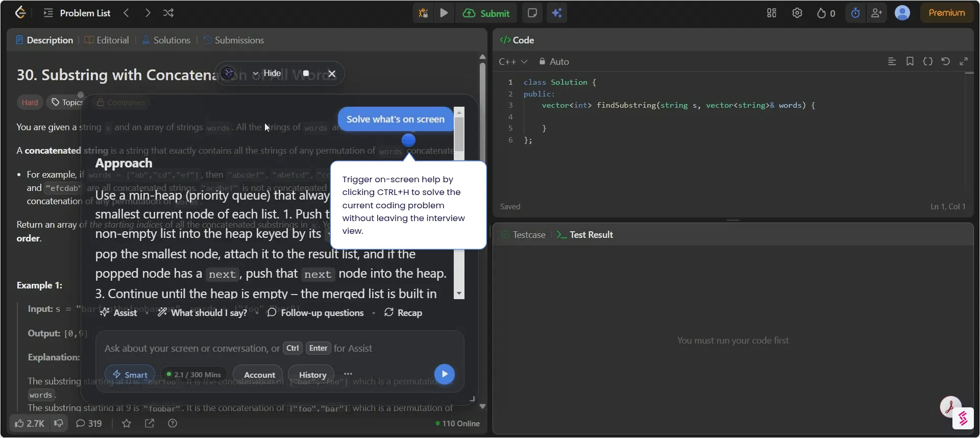Switch to the Testcase tab
Image resolution: width=980 pixels, height=438 pixels.
[524, 235]
